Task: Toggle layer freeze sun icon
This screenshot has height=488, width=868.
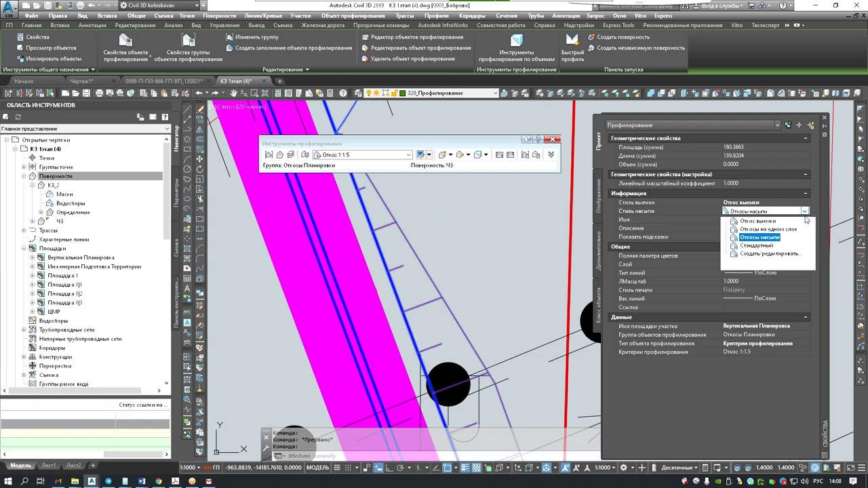Action: coord(377,94)
